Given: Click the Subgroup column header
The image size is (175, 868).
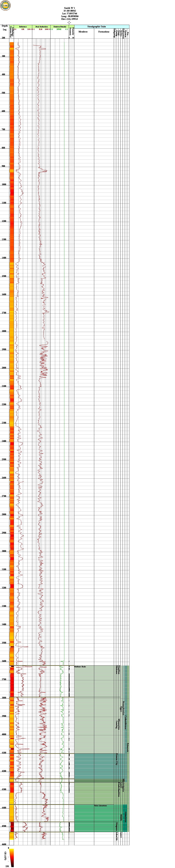Looking at the screenshot, I should (x=114, y=33).
